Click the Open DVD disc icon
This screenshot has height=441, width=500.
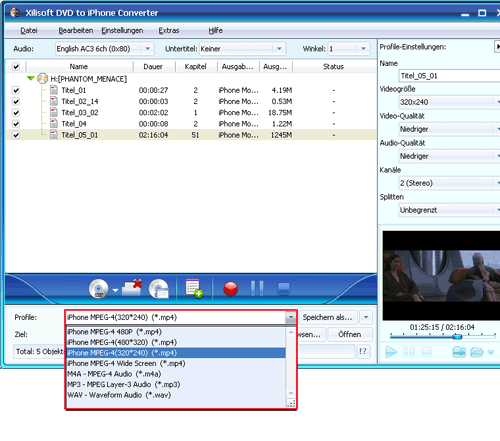pyautogui.click(x=98, y=289)
